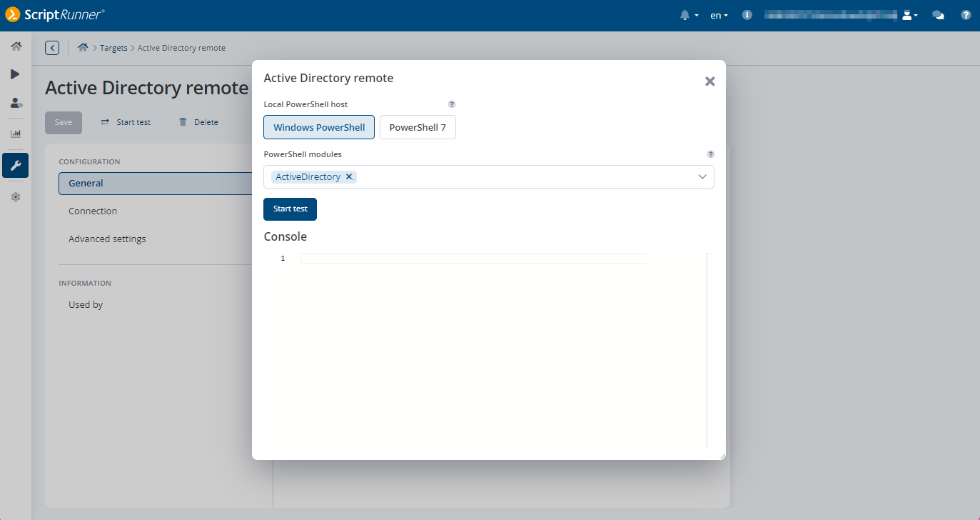
Task: Remove the ActiveDirectory module tag
Action: (x=349, y=177)
